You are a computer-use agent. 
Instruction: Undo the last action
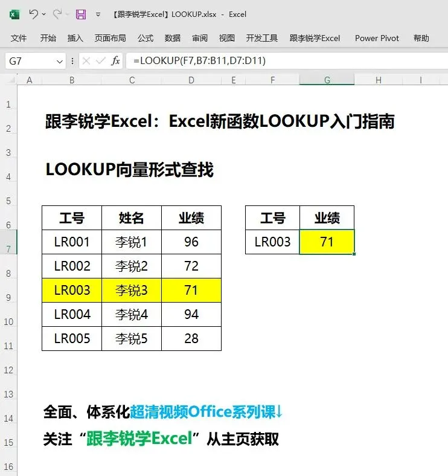click(33, 14)
